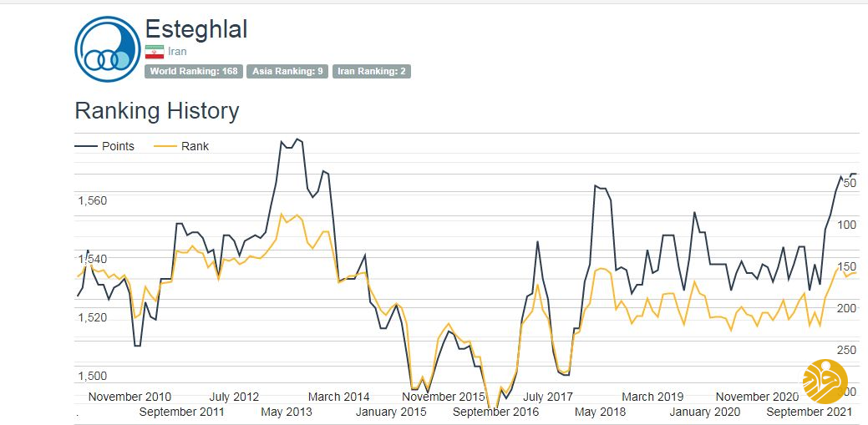Select the November 2010 axis label
Screen dimensions: 868x425
tap(129, 397)
